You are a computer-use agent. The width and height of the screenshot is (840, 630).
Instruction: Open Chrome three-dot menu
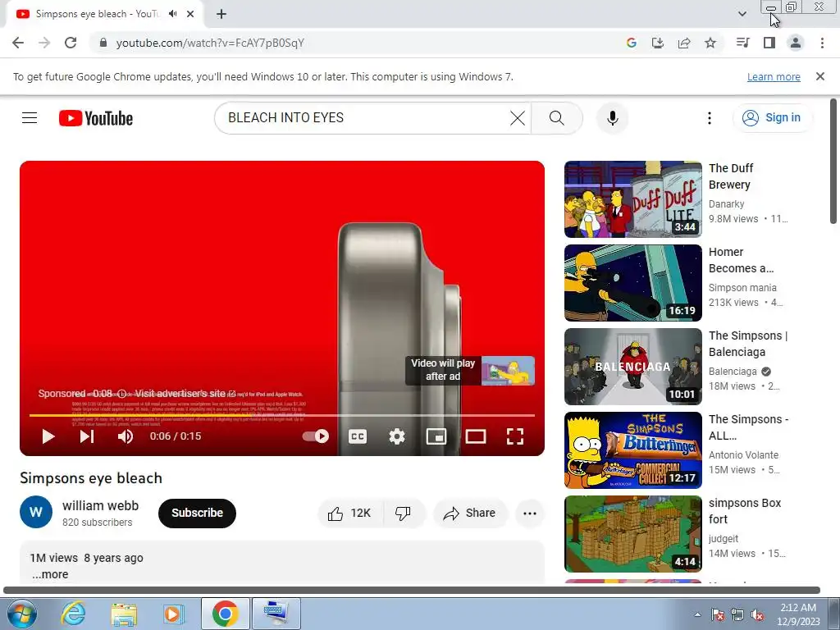coord(822,43)
